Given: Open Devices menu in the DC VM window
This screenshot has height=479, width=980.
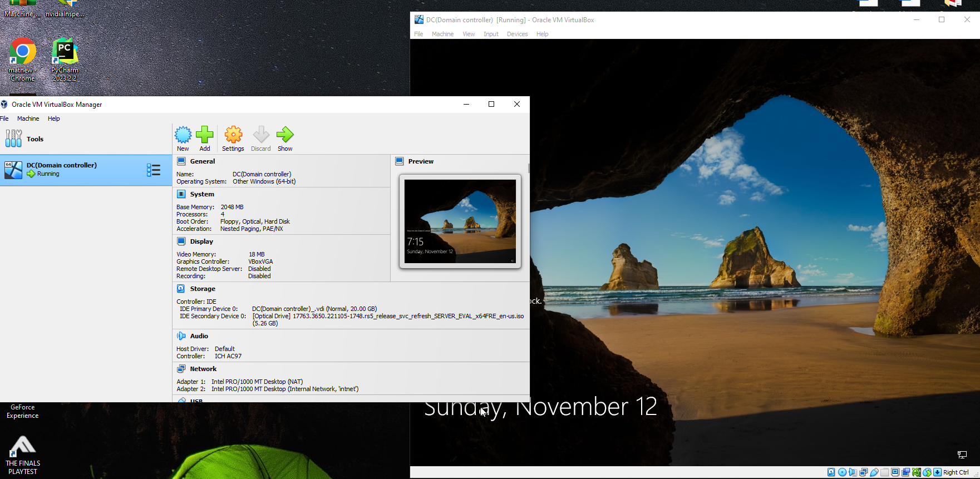Looking at the screenshot, I should (517, 34).
